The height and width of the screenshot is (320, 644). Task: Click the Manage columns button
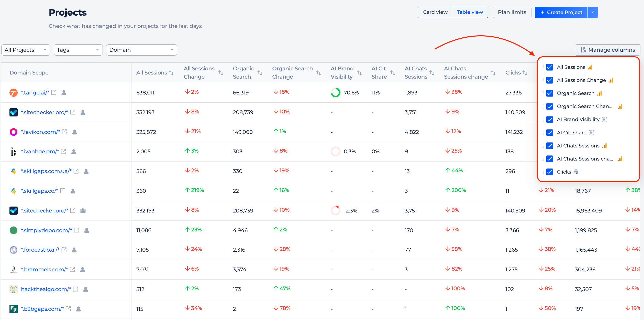608,50
